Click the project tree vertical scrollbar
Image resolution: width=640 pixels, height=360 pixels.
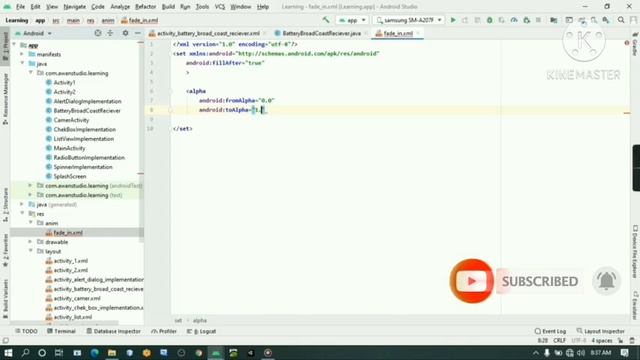pos(141,143)
